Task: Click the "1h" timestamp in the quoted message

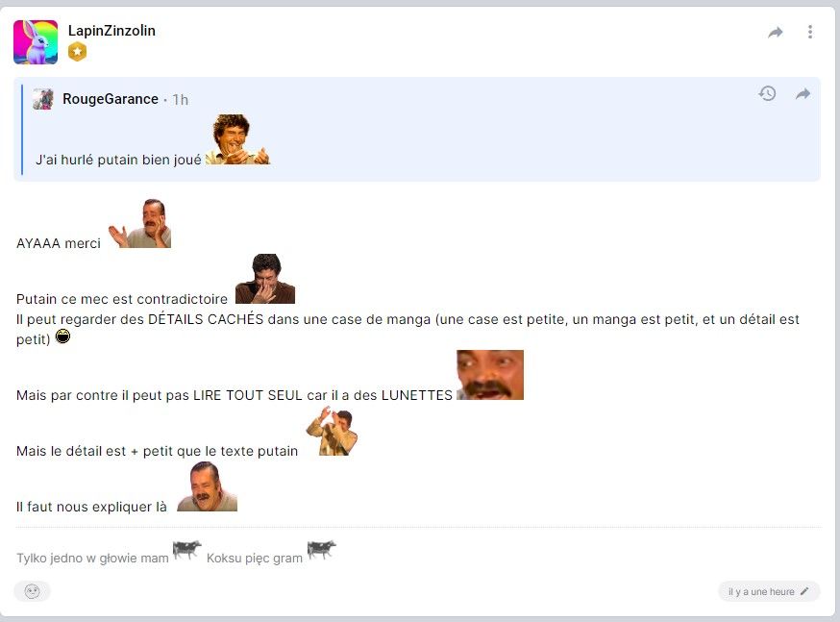Action: click(x=181, y=100)
